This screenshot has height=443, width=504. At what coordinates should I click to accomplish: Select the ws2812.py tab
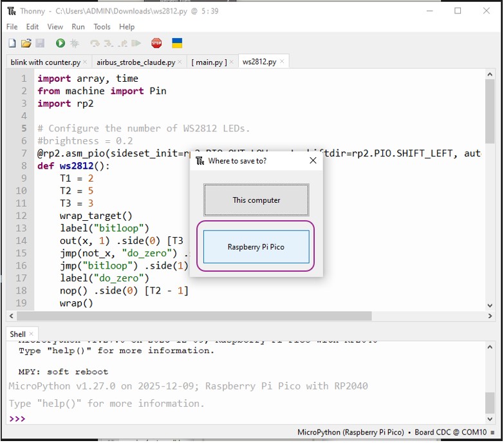pyautogui.click(x=259, y=62)
